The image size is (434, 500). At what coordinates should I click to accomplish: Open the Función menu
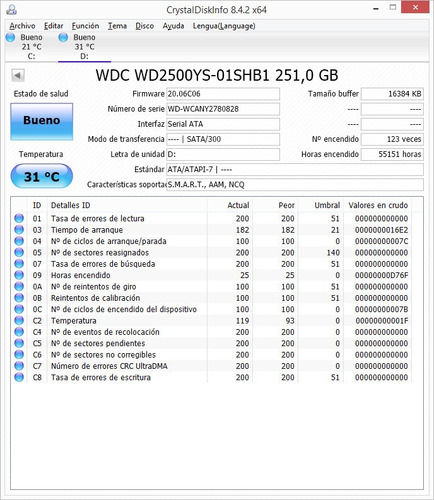[85, 26]
